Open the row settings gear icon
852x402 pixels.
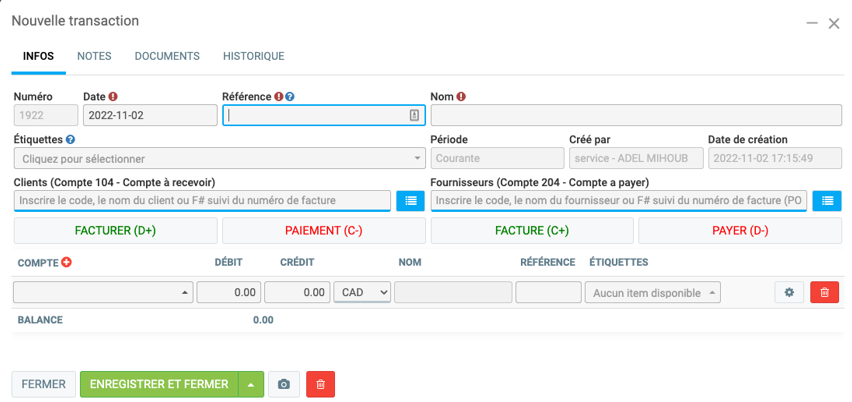coord(789,292)
